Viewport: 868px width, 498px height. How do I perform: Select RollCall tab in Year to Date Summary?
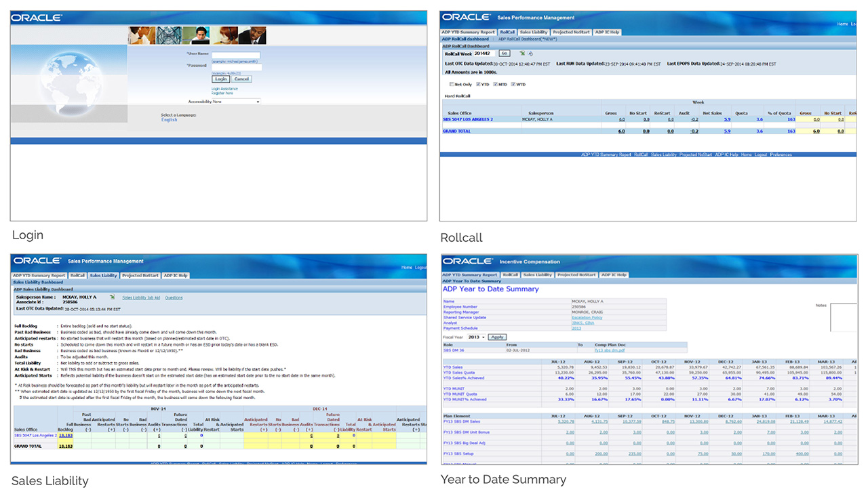point(510,275)
